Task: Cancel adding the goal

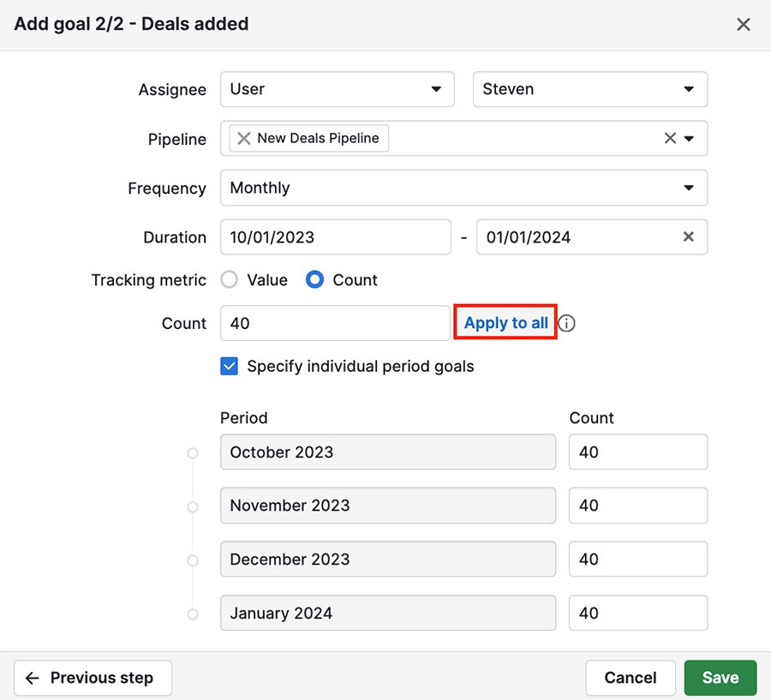Action: point(631,678)
